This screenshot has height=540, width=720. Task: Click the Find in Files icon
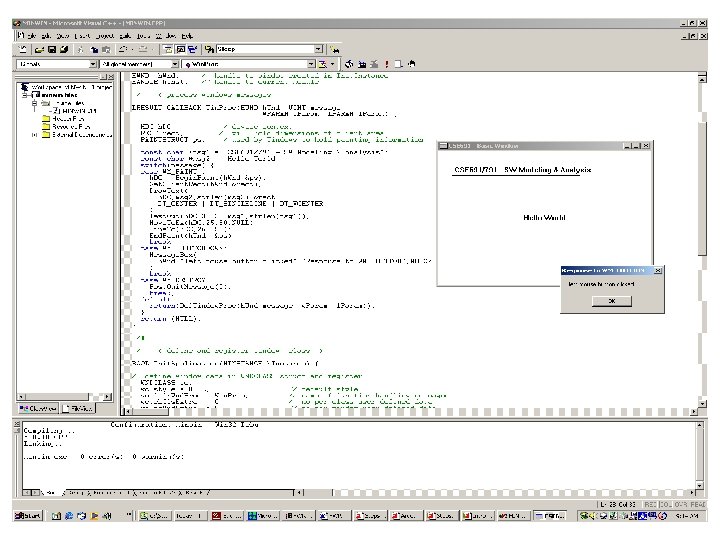pyautogui.click(x=210, y=49)
